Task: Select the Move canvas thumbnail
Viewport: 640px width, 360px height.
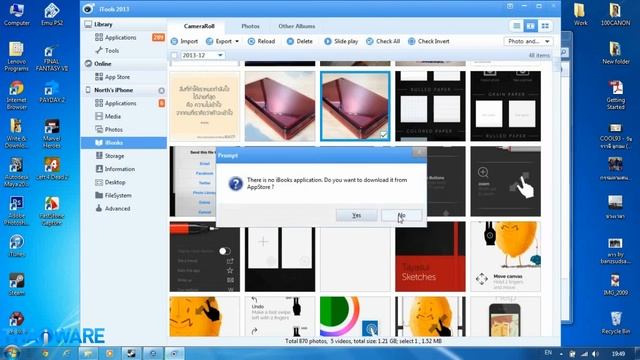Action: 505,257
